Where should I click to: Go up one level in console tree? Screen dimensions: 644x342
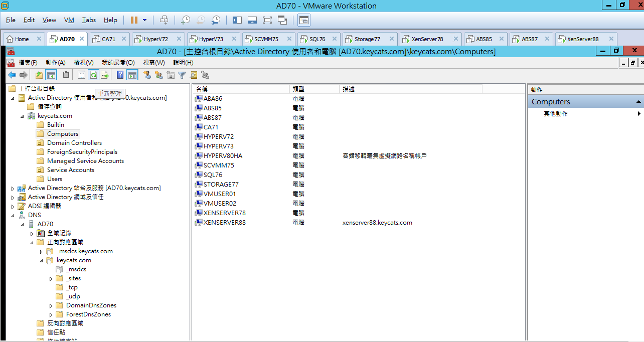pyautogui.click(x=39, y=75)
